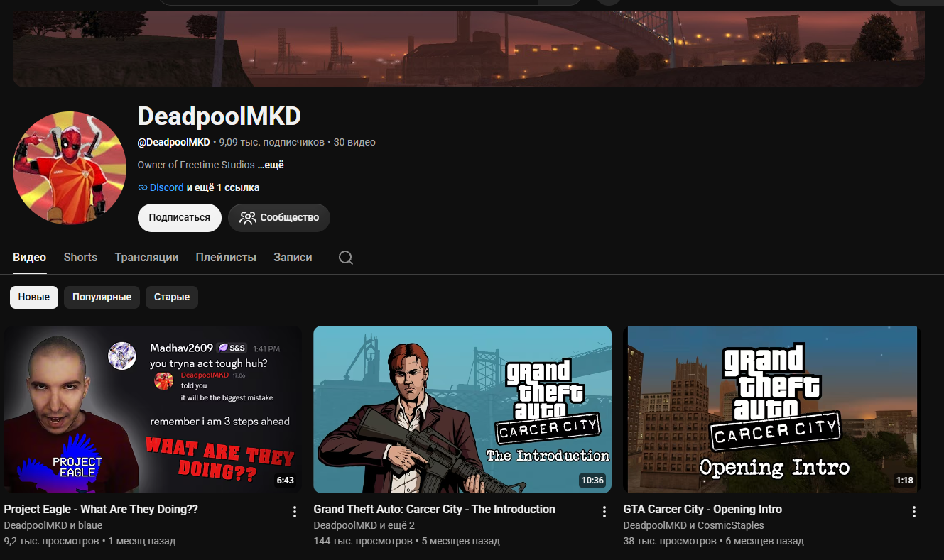Expand links via и ещё 1 ссылка
The width and height of the screenshot is (944, 560).
tap(223, 187)
